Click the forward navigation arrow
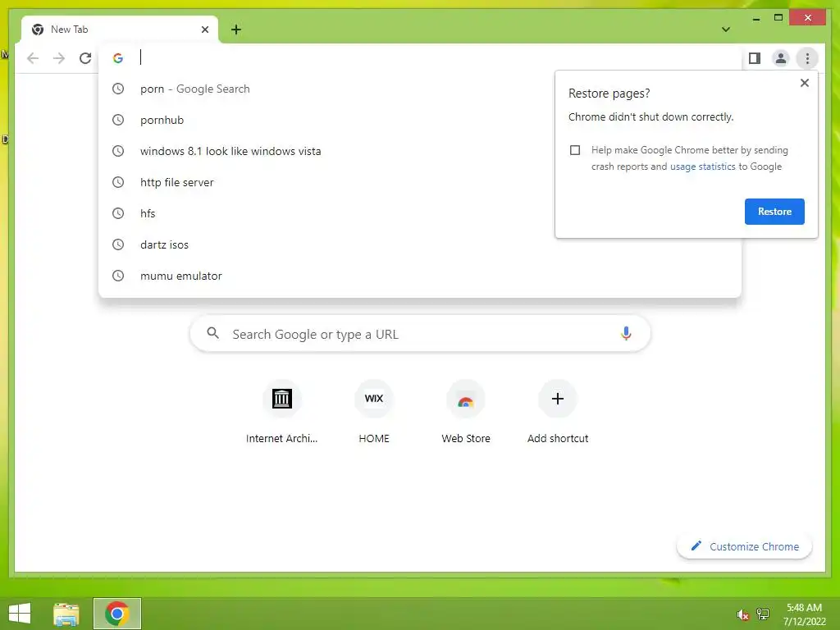Screen dimensions: 840x630 pyautogui.click(x=59, y=58)
